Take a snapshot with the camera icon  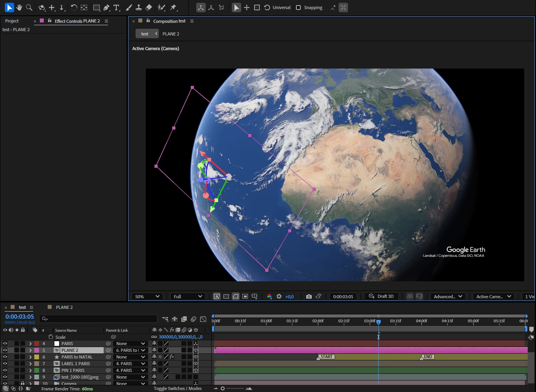(x=309, y=296)
